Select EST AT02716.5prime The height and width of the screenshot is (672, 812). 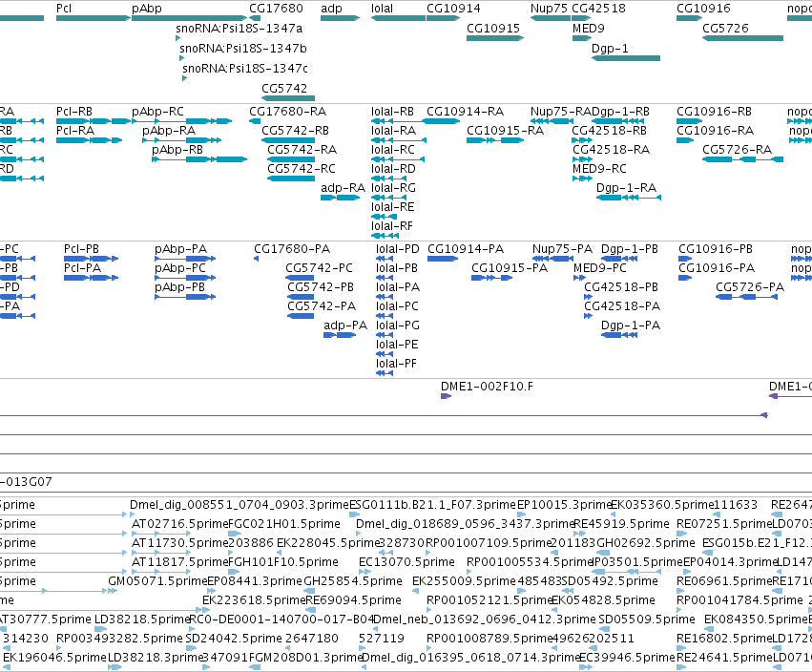[179, 524]
